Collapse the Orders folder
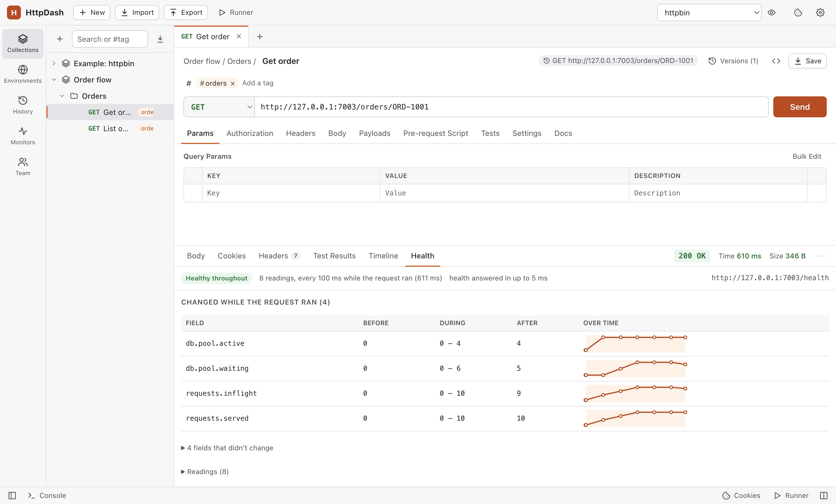Viewport: 836px width, 504px height. (62, 96)
